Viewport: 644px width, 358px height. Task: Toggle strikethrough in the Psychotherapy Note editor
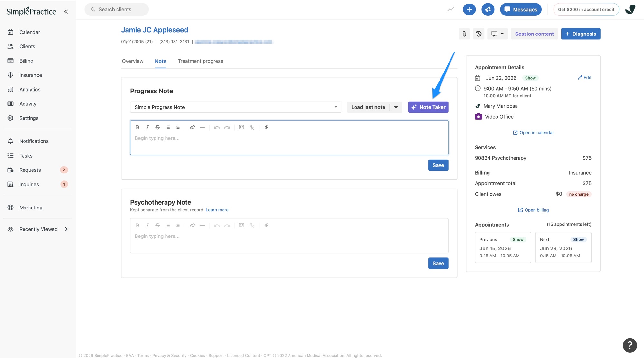point(157,226)
